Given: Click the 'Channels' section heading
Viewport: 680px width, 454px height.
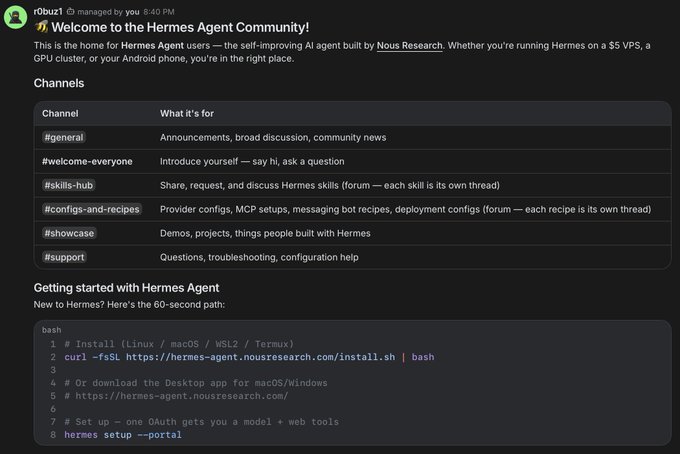Looking at the screenshot, I should pos(59,83).
